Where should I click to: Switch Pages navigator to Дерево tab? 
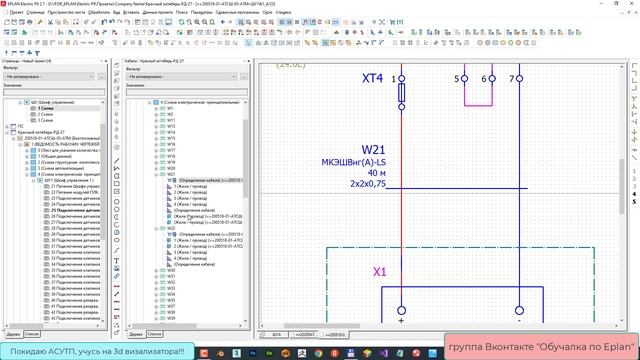(x=13, y=334)
